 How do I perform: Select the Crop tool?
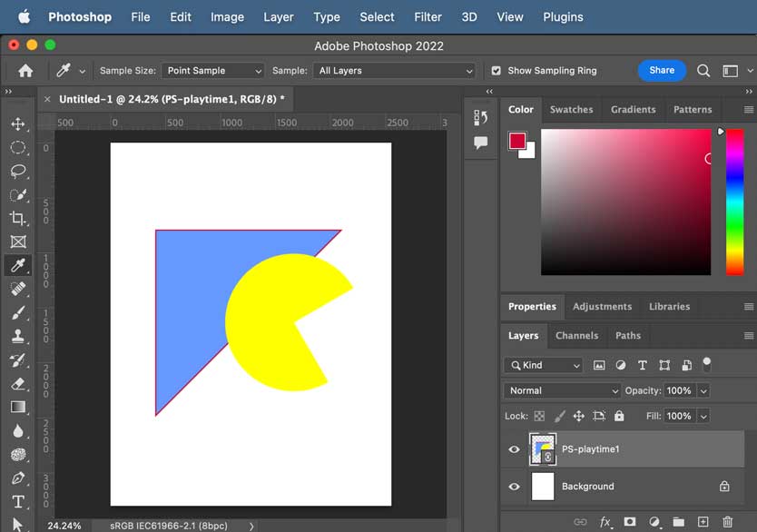pos(18,218)
